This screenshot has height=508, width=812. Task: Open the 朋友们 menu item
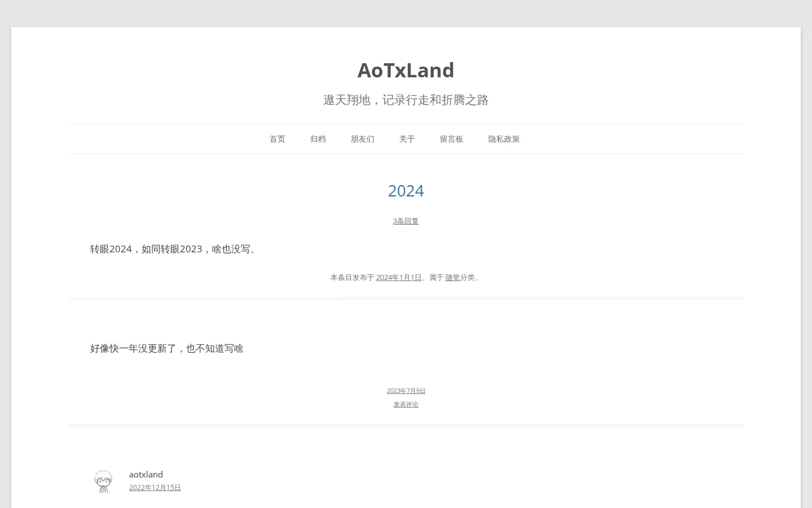[363, 139]
